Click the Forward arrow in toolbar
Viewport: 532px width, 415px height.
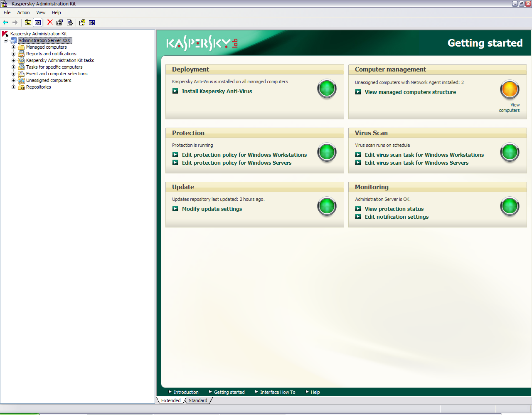coord(15,22)
